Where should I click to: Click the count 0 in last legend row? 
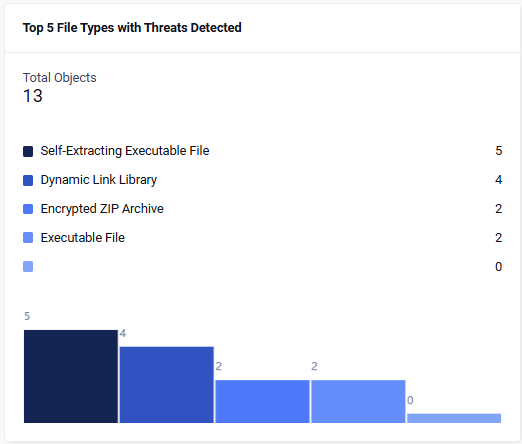tap(499, 267)
